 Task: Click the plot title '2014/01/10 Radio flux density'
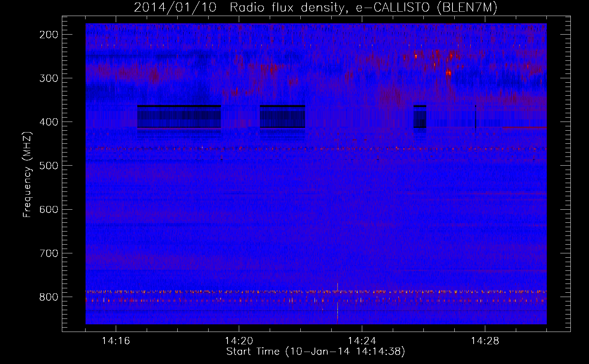315,7
